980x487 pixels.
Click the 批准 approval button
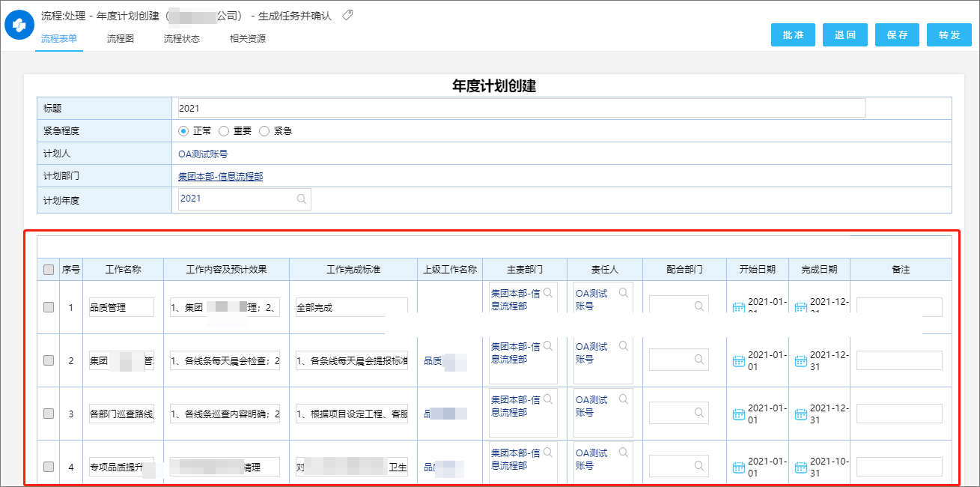pos(793,34)
